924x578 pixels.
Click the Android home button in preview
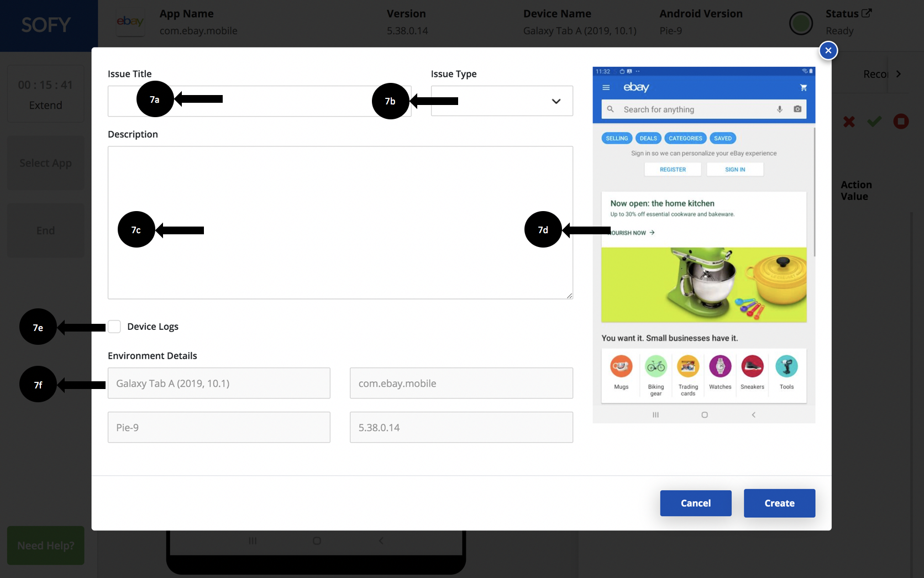click(705, 414)
